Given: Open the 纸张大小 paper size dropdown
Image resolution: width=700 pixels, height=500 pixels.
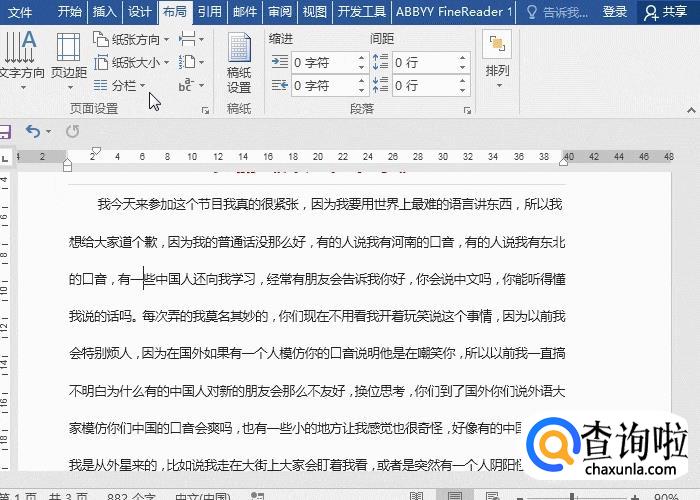Looking at the screenshot, I should pos(131,62).
